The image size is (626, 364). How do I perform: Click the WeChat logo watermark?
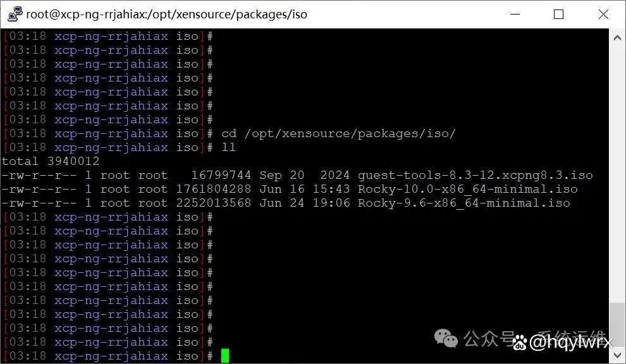[x=446, y=338]
